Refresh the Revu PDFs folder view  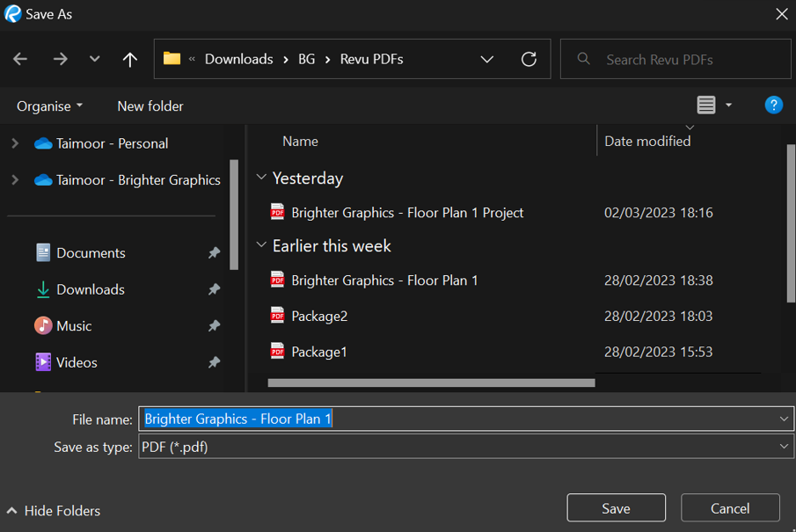[529, 59]
